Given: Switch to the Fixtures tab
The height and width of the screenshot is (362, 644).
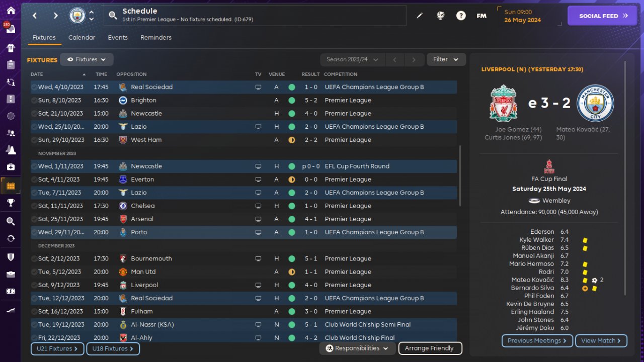Looking at the screenshot, I should (44, 38).
